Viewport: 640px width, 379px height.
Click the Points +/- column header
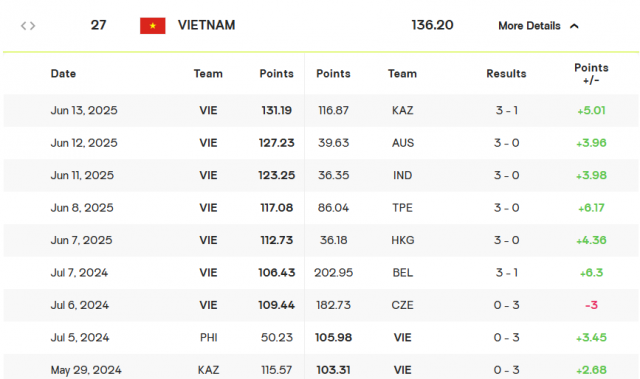click(x=591, y=74)
